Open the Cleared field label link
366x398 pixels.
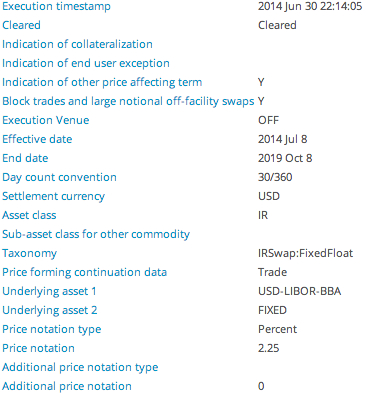(21, 25)
